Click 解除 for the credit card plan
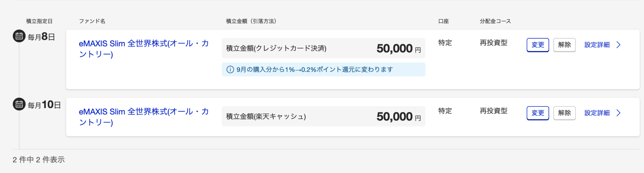The height and width of the screenshot is (173, 644). [x=565, y=45]
